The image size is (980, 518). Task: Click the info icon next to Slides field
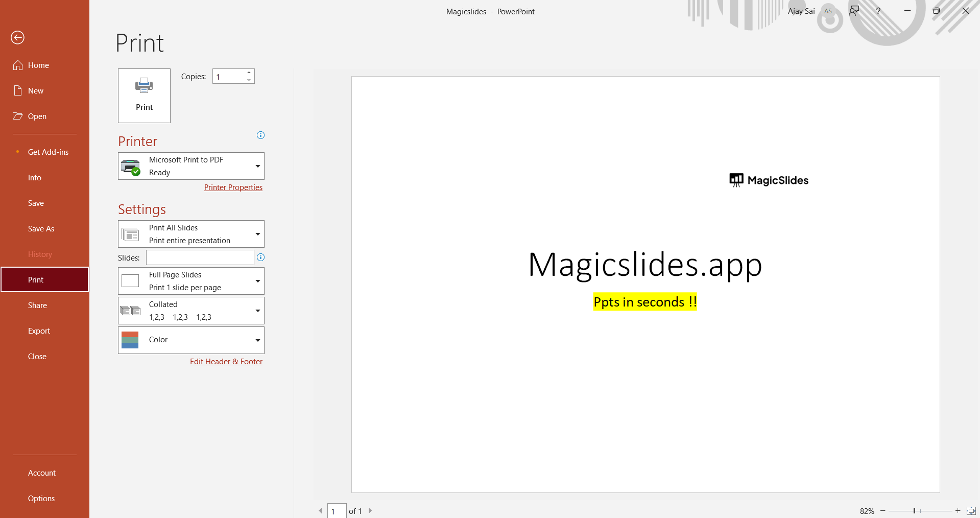coord(260,257)
